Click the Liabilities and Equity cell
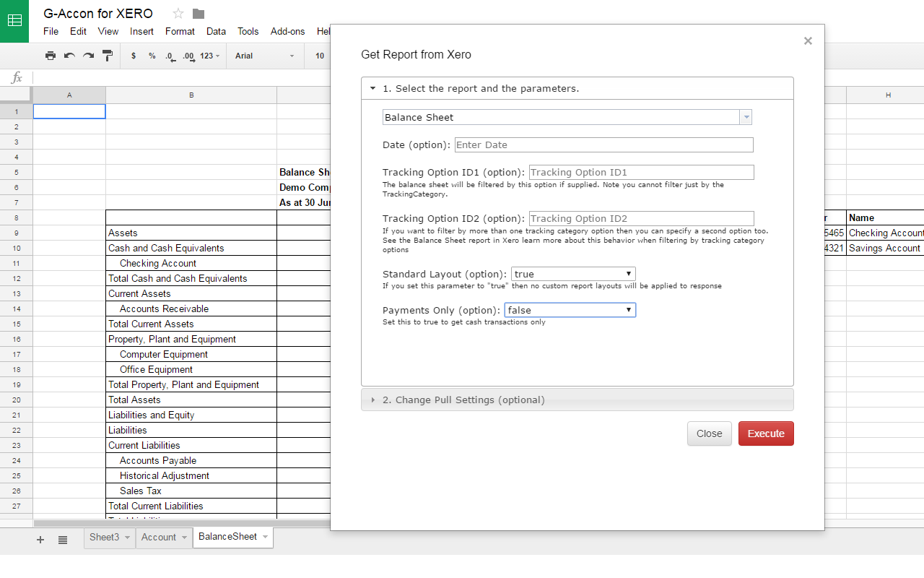 pos(191,415)
